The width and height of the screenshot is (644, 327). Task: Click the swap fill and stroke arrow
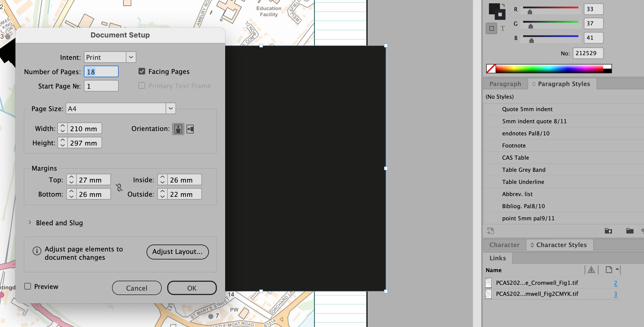[503, 5]
